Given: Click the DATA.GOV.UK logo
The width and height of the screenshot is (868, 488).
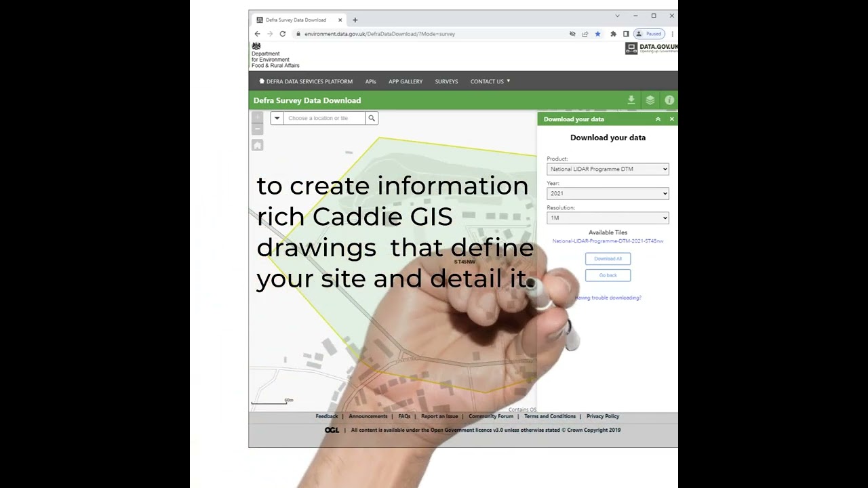Looking at the screenshot, I should (651, 48).
